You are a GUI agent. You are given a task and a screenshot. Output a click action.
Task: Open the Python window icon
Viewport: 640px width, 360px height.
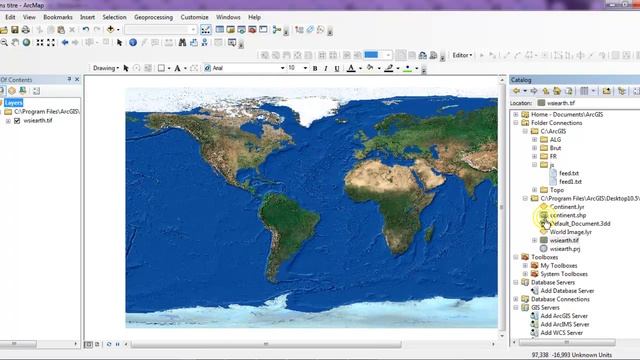point(263,29)
